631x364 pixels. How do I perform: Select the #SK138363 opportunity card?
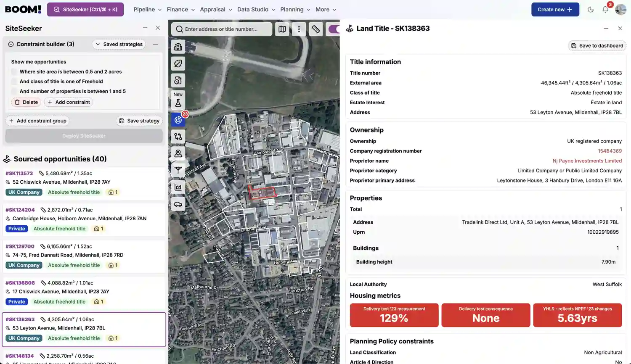coord(84,329)
